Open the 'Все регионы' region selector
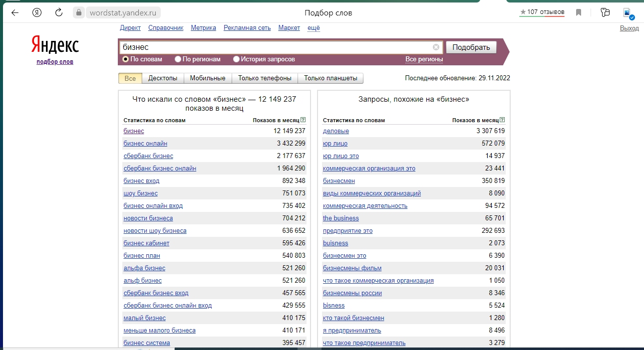The width and height of the screenshot is (644, 350). tap(424, 59)
